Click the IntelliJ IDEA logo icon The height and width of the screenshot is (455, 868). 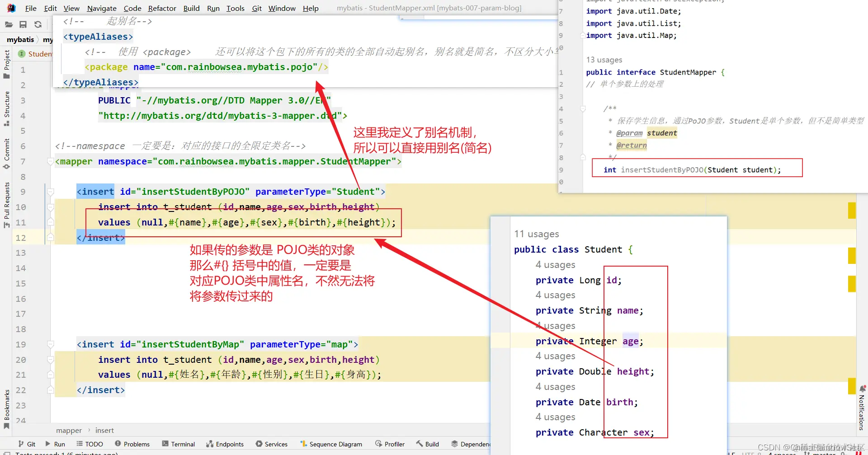tap(11, 8)
